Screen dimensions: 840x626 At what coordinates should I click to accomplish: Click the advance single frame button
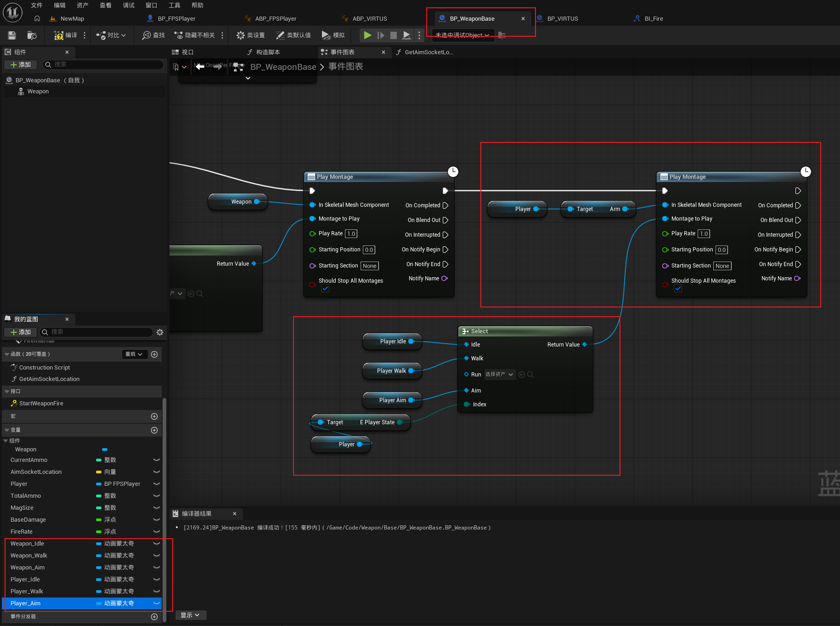(x=381, y=35)
